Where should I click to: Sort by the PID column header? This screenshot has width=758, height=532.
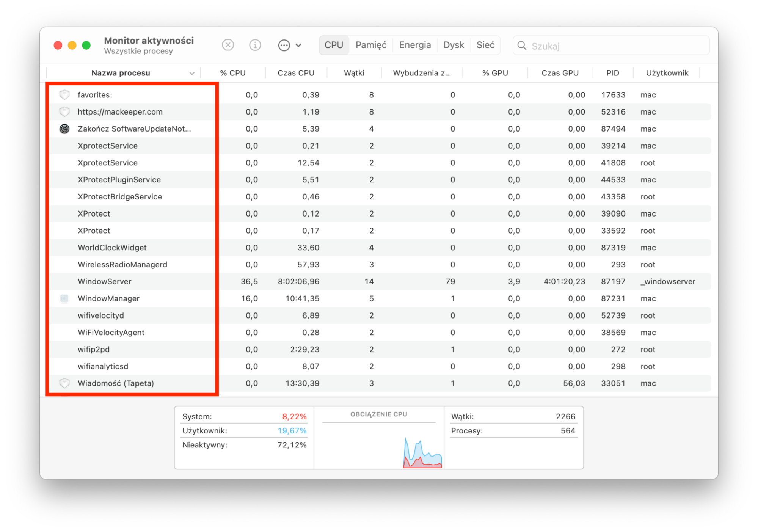coord(612,73)
